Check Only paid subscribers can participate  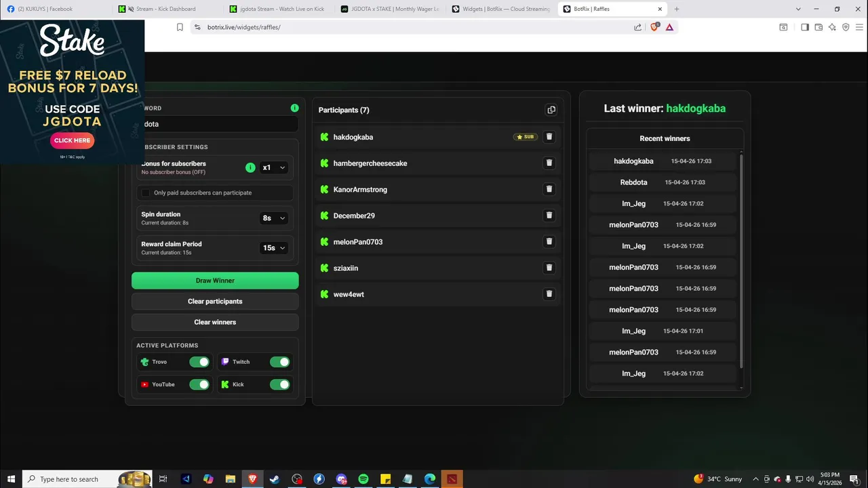(x=145, y=192)
